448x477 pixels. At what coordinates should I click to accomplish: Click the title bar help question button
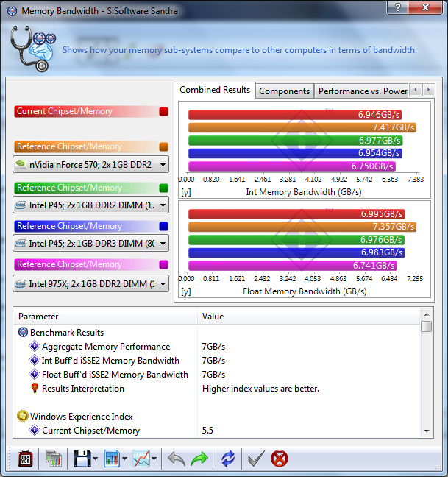click(x=398, y=7)
